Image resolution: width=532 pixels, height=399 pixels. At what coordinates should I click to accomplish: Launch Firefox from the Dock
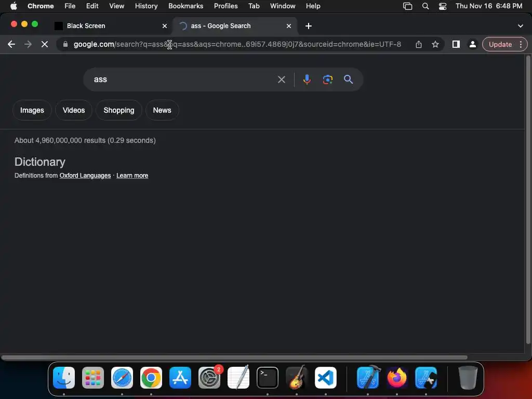pyautogui.click(x=397, y=378)
